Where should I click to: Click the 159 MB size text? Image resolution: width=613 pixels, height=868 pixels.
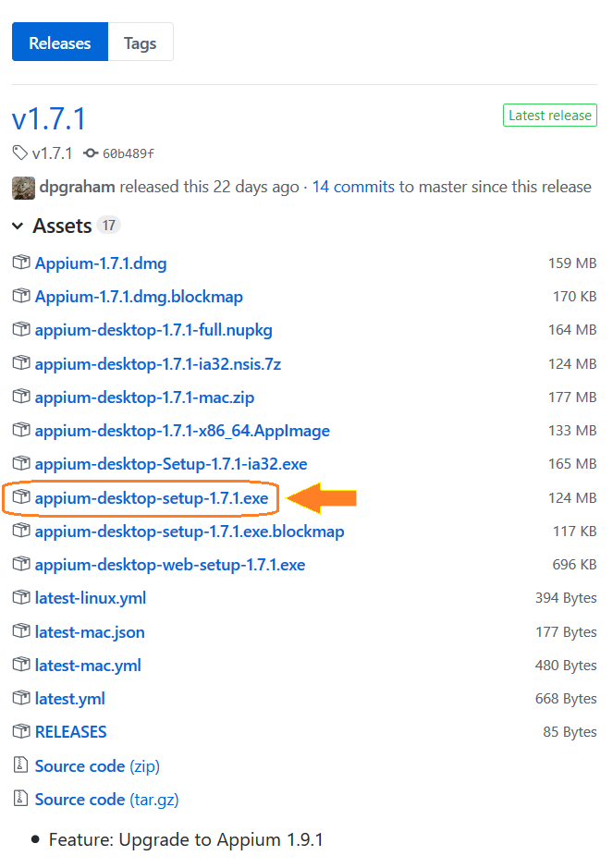(x=572, y=263)
